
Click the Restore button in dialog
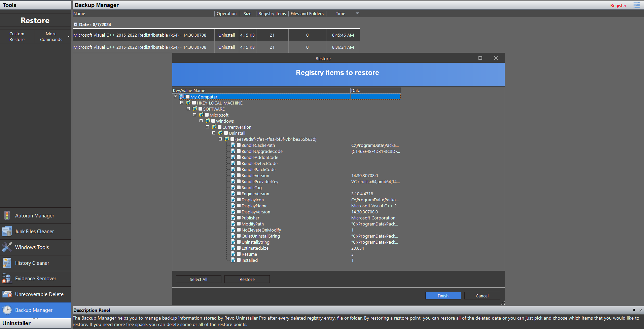pos(247,279)
